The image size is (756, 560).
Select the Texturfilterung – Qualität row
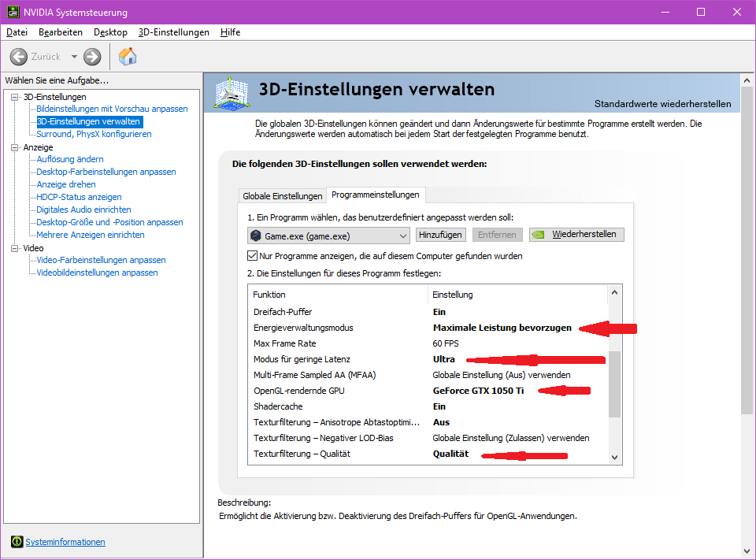pos(428,454)
